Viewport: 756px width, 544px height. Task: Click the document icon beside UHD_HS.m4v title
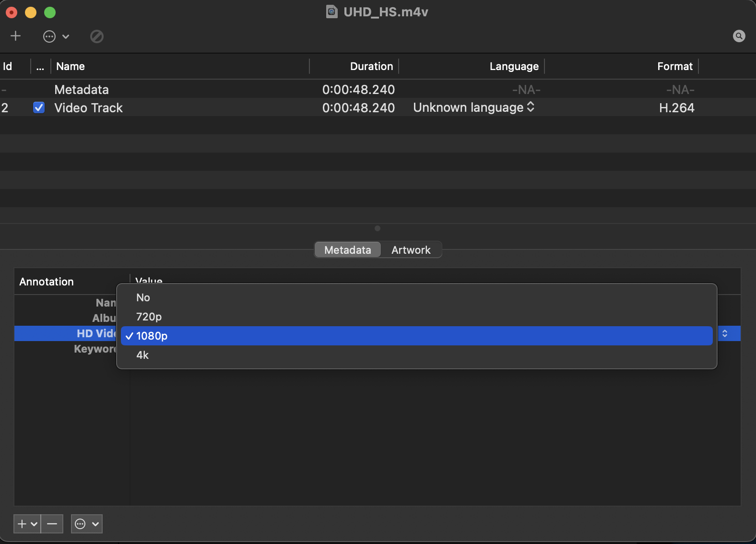[x=331, y=12]
